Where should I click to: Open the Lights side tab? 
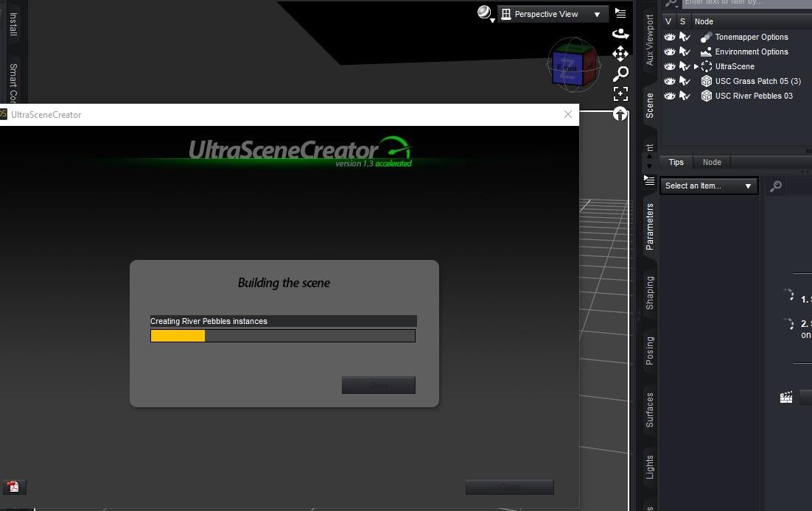[x=649, y=467]
